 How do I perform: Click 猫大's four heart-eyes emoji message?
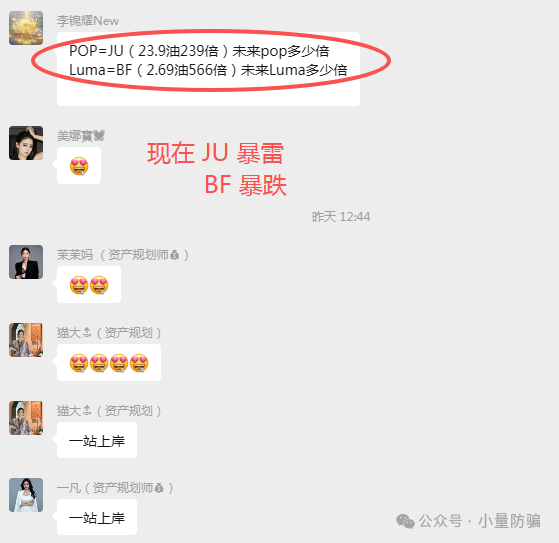coord(109,363)
